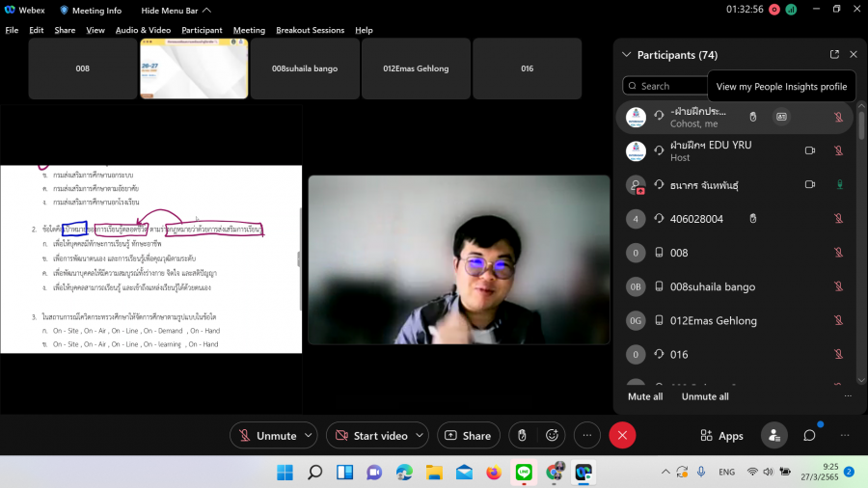Toggle mute for 008suhaila bango
The width and height of the screenshot is (868, 488).
[838, 286]
